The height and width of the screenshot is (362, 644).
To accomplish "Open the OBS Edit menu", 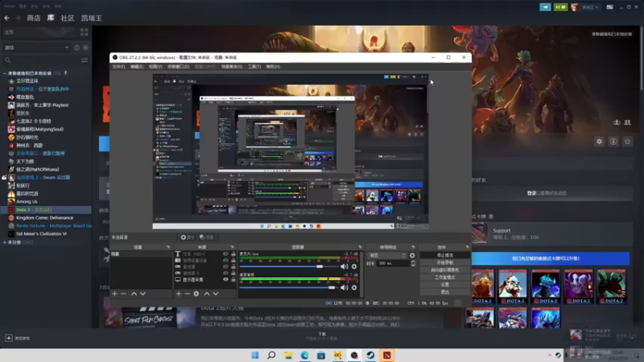I will [x=137, y=67].
